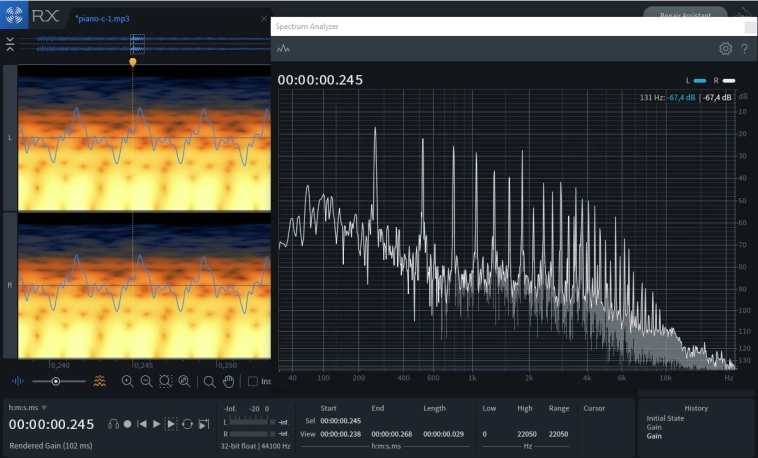Select the Initial State history entry
Image resolution: width=758 pixels, height=458 pixels.
[x=666, y=419]
